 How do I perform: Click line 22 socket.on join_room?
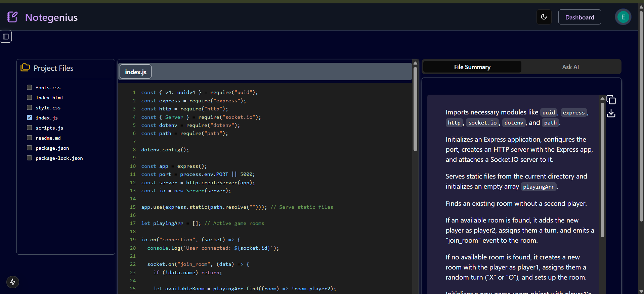point(198,264)
